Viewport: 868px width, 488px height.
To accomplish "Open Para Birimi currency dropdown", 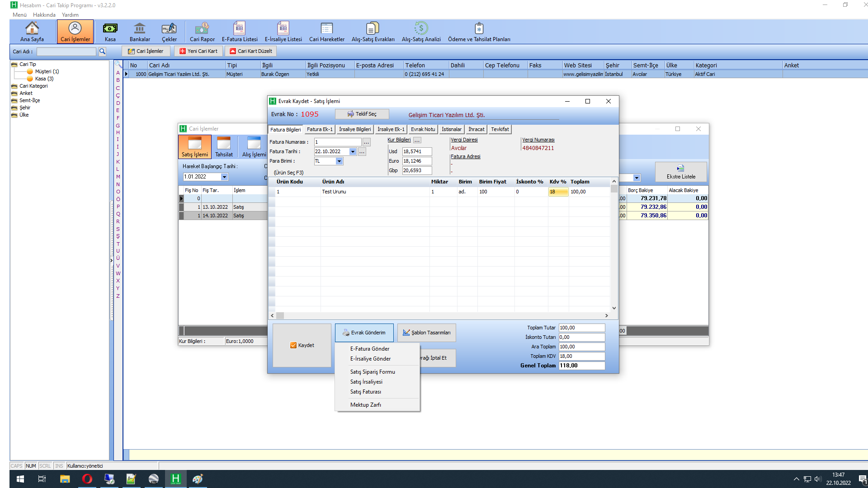I will click(339, 161).
